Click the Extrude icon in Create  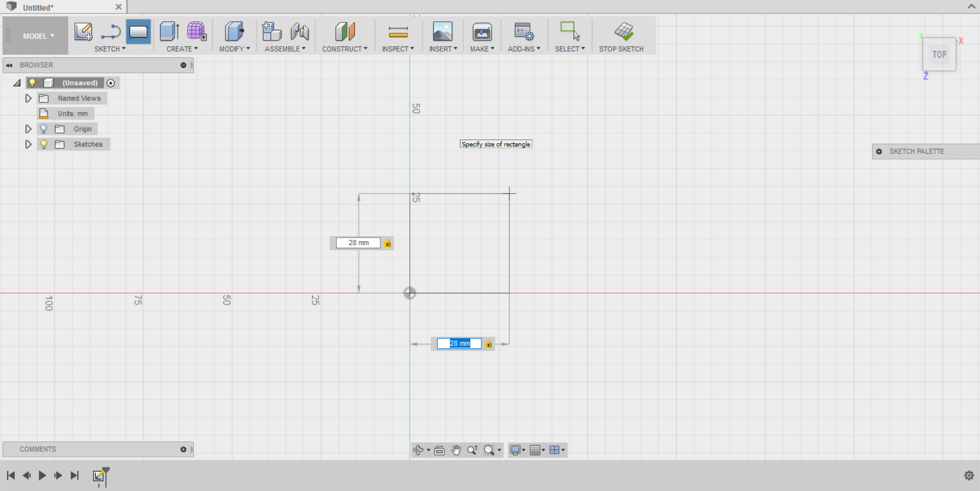coord(169,31)
